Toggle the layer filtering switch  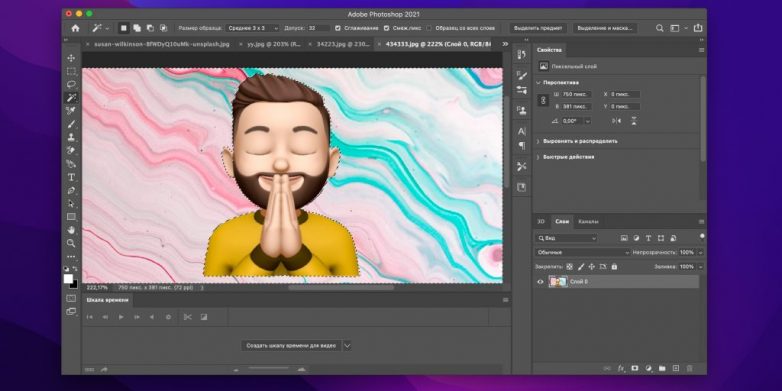click(x=702, y=236)
